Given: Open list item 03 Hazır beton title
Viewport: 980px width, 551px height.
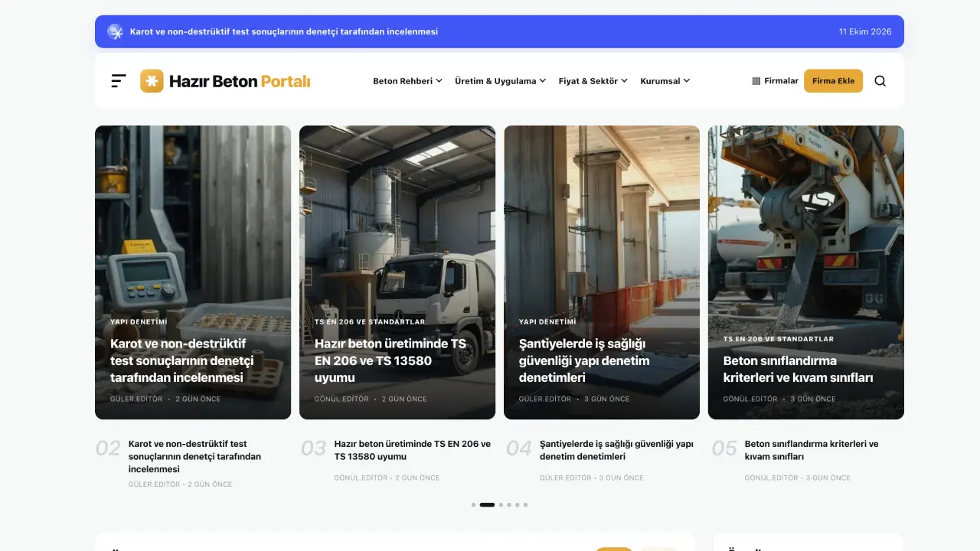Looking at the screenshot, I should click(413, 450).
